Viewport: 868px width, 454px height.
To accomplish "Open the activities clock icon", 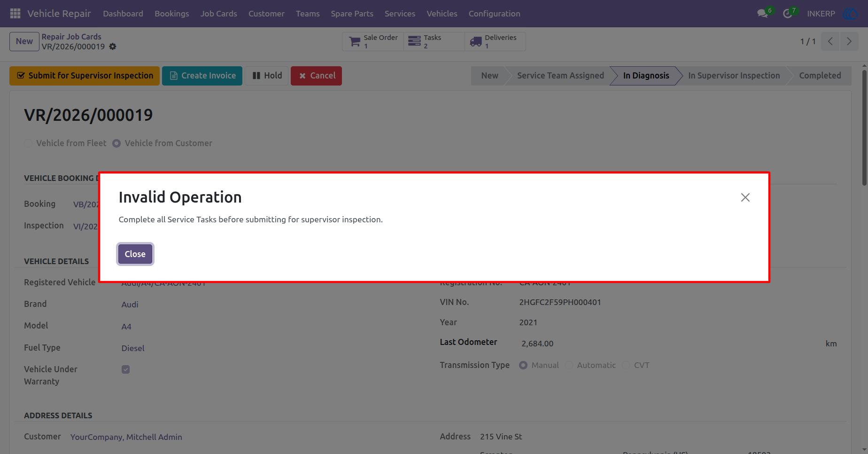I will click(788, 14).
